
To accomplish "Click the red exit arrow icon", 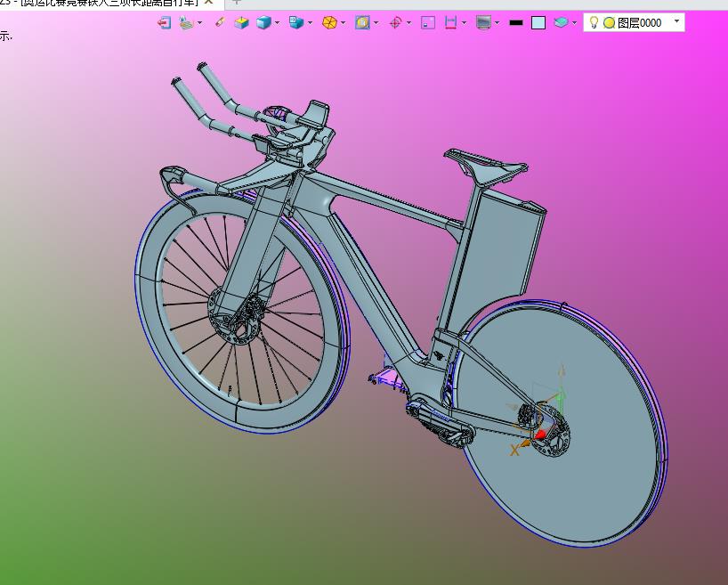I will pyautogui.click(x=164, y=22).
